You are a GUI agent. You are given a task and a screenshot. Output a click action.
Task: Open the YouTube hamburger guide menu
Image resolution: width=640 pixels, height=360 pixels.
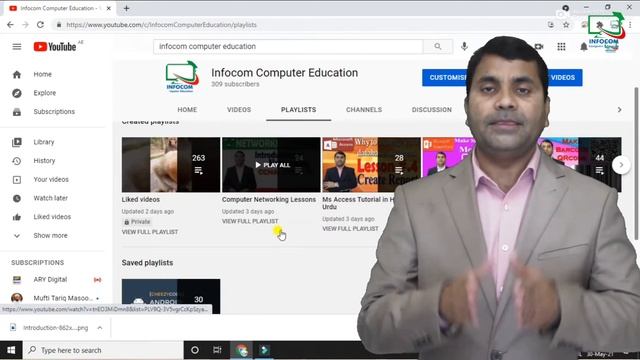(x=17, y=47)
